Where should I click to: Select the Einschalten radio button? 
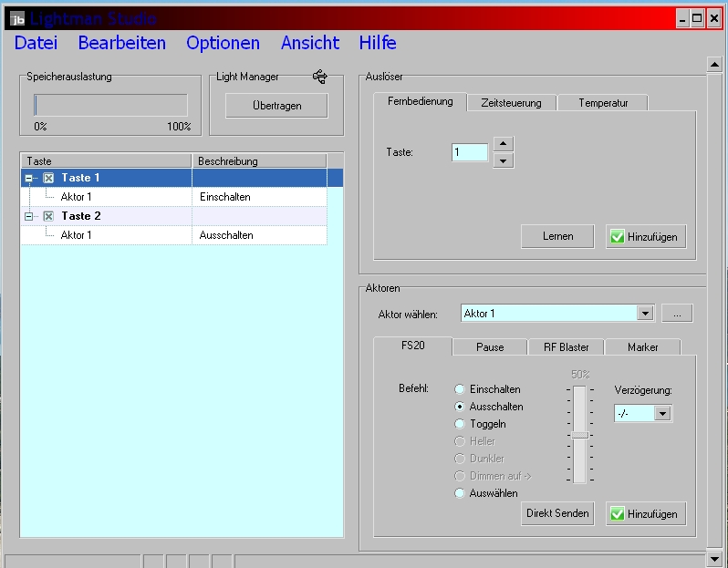(461, 389)
